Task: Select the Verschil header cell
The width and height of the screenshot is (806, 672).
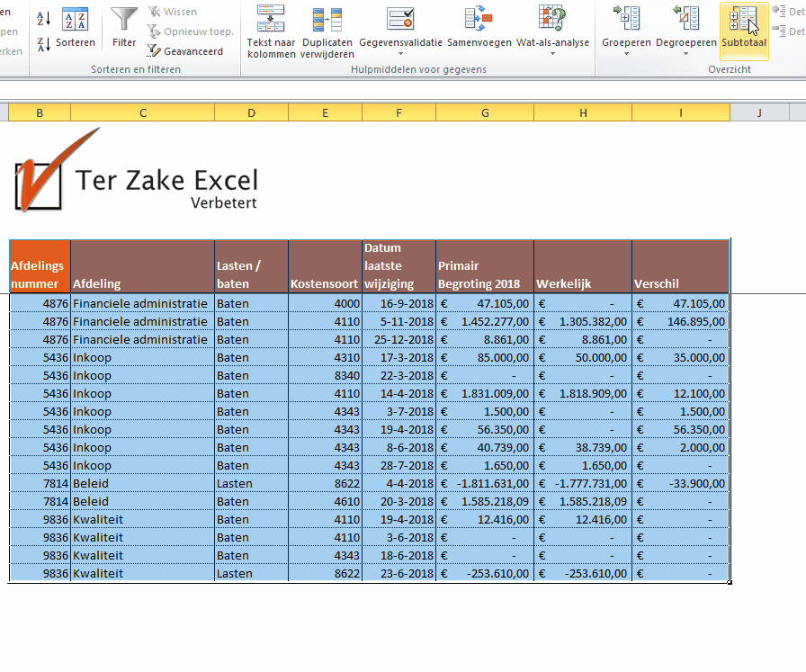Action: 680,266
